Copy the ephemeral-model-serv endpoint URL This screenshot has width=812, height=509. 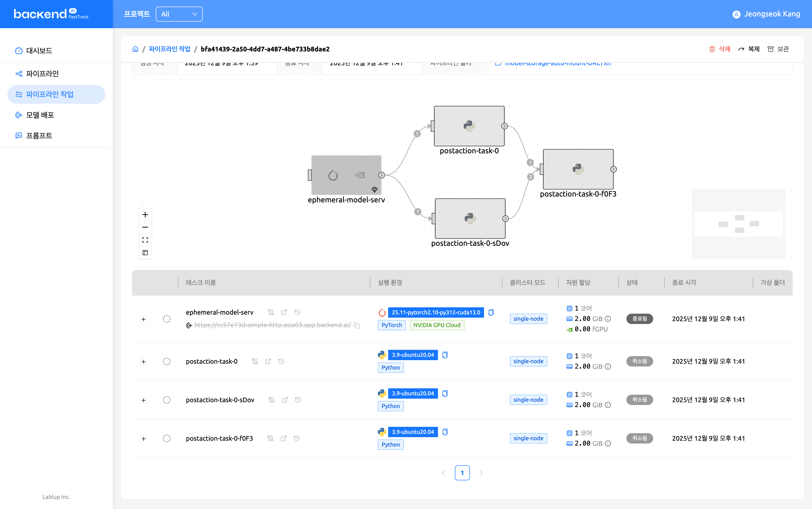357,325
